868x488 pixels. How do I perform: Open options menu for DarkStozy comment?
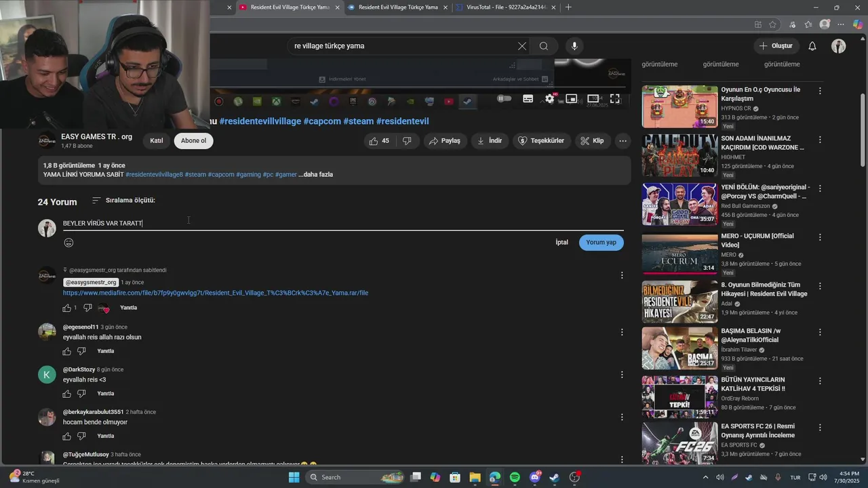point(622,375)
